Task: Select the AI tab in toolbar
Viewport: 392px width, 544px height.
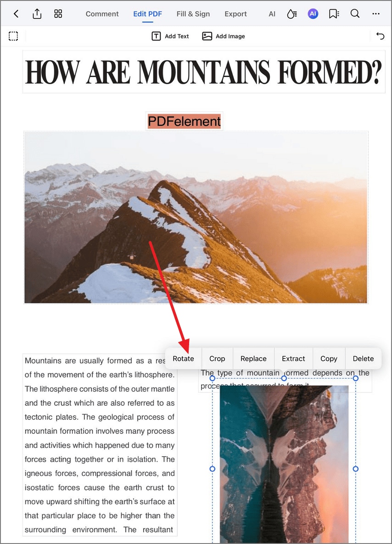Action: [x=272, y=14]
